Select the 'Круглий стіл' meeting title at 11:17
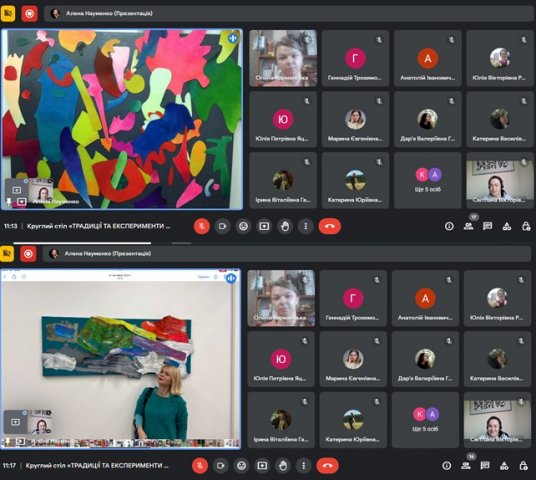Screen dimensions: 536x480 97,466
